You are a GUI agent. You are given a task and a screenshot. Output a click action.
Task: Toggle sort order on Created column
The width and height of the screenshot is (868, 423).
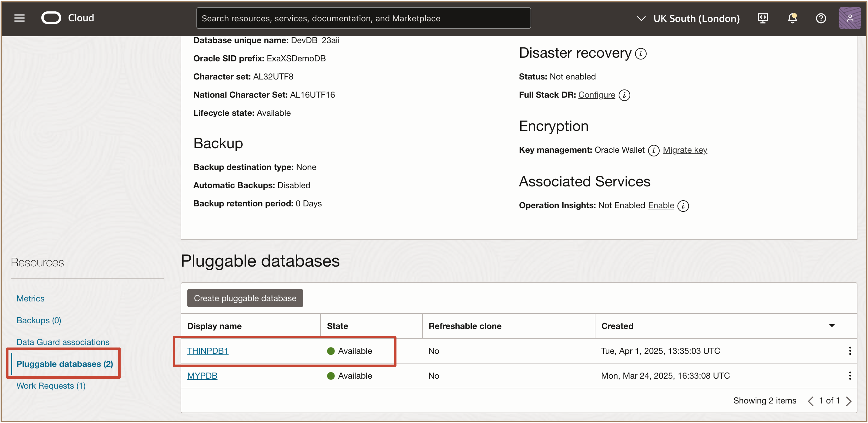click(x=832, y=326)
